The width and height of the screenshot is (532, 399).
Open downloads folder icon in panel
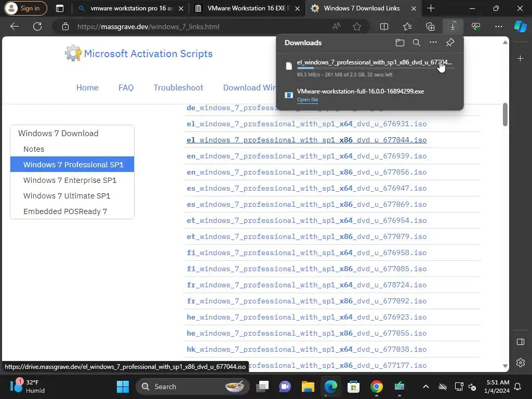pyautogui.click(x=400, y=43)
